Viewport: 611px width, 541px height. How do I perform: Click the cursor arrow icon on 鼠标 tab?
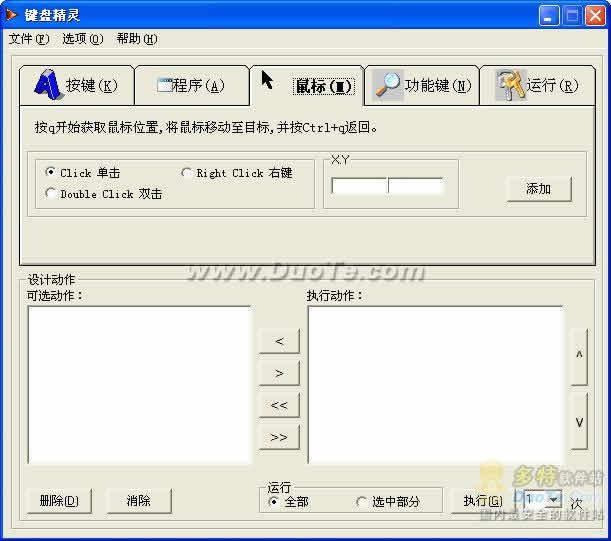tap(267, 80)
